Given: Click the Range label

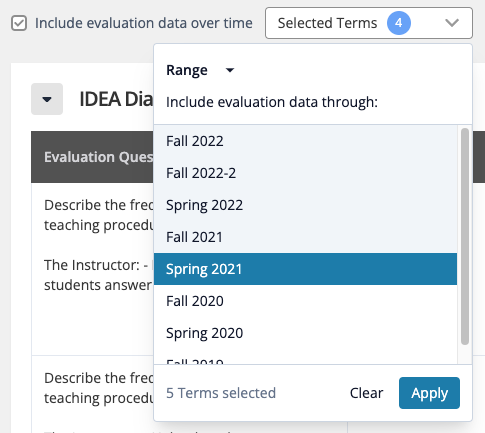Looking at the screenshot, I should (187, 70).
